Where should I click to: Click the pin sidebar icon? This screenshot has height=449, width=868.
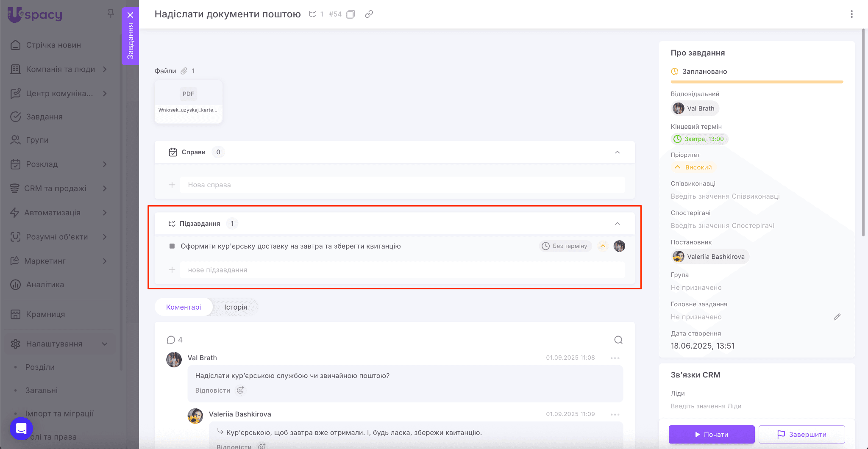click(x=111, y=14)
